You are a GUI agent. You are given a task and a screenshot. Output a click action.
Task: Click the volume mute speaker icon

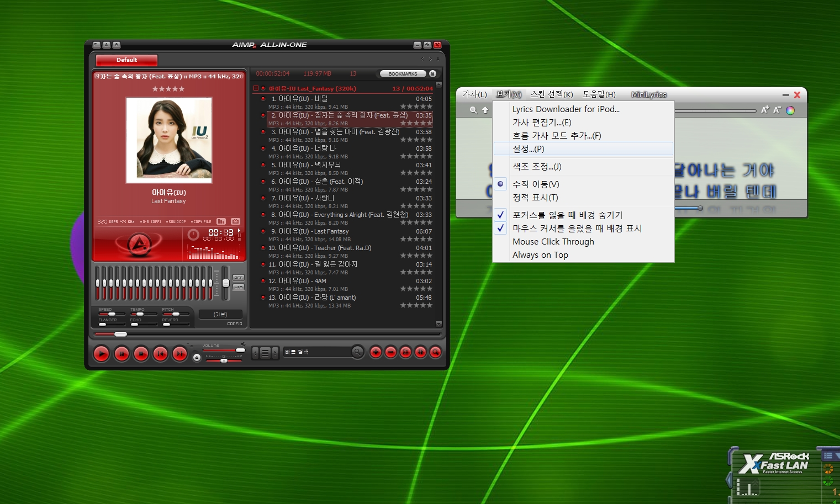tap(244, 344)
